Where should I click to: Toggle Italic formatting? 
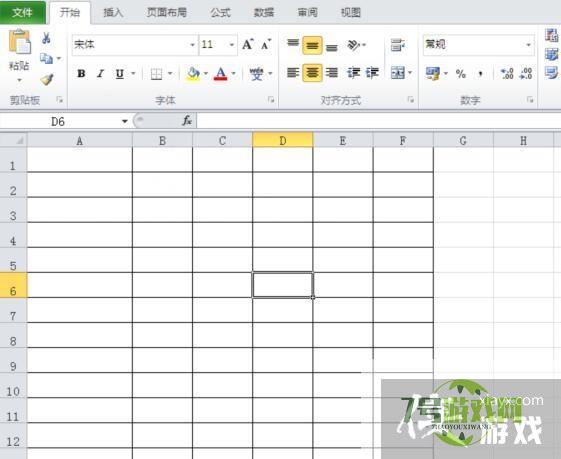(x=101, y=73)
